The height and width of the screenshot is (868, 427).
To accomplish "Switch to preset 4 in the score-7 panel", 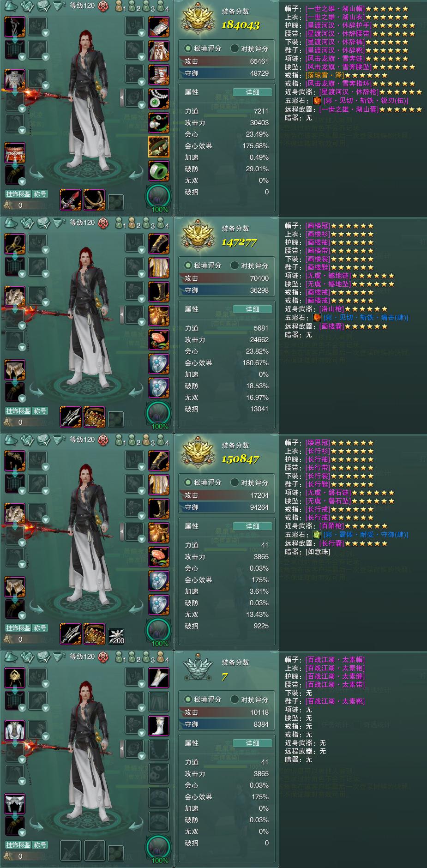I will click(162, 657).
